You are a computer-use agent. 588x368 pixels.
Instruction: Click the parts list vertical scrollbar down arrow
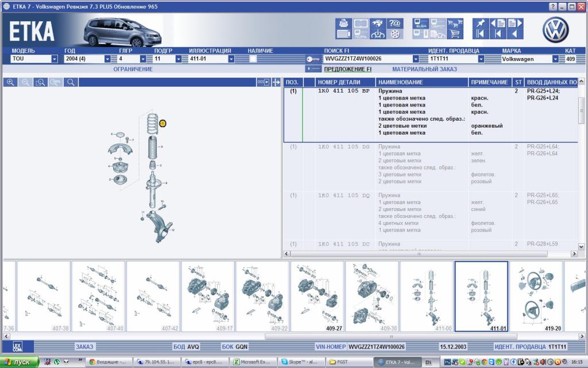click(x=581, y=247)
